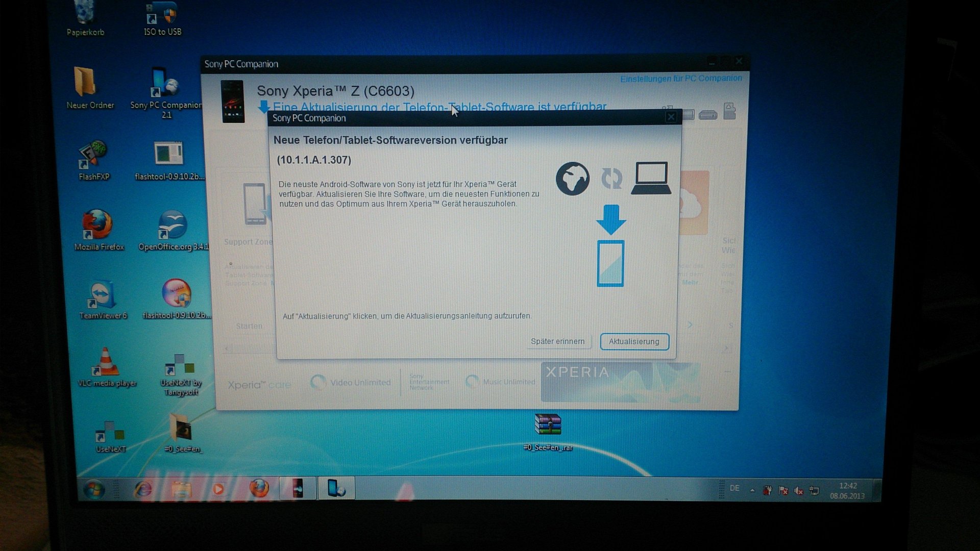
Task: Click the blue phone outline icon
Action: [x=610, y=264]
